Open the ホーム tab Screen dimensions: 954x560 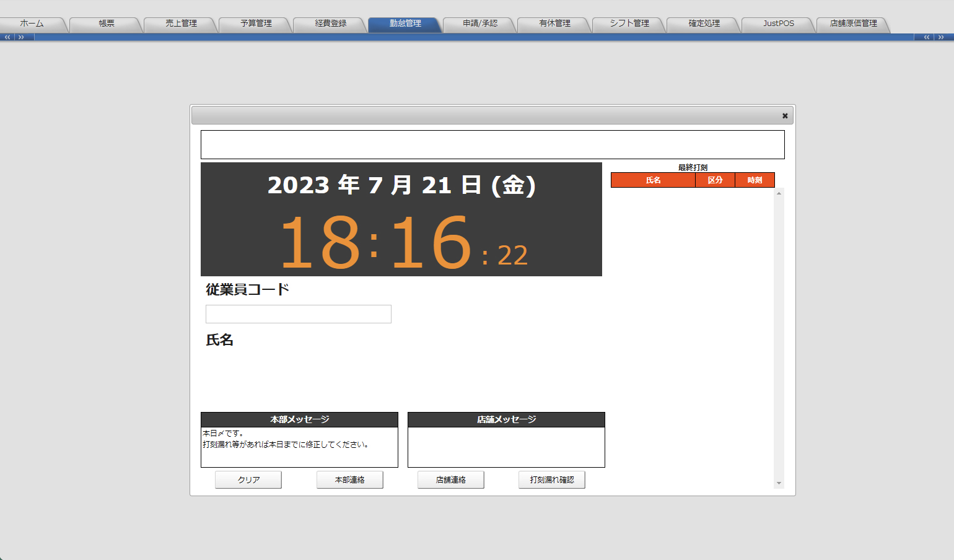click(32, 24)
